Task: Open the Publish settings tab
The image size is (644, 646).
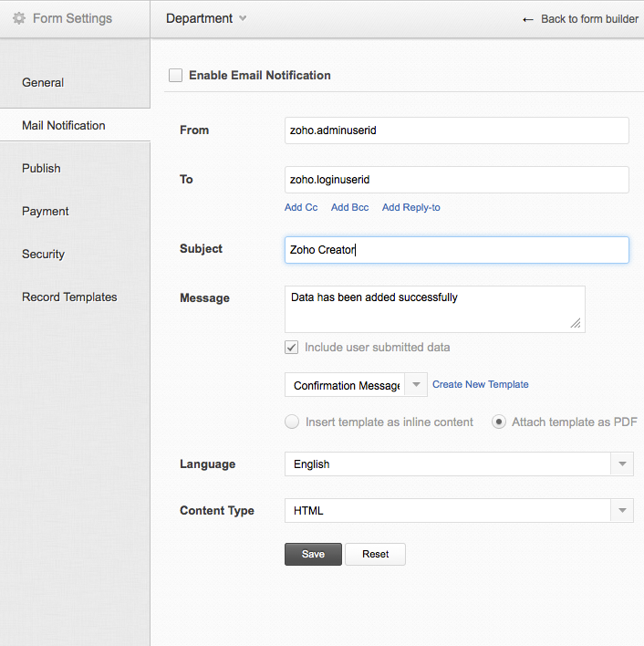Action: pyautogui.click(x=41, y=169)
